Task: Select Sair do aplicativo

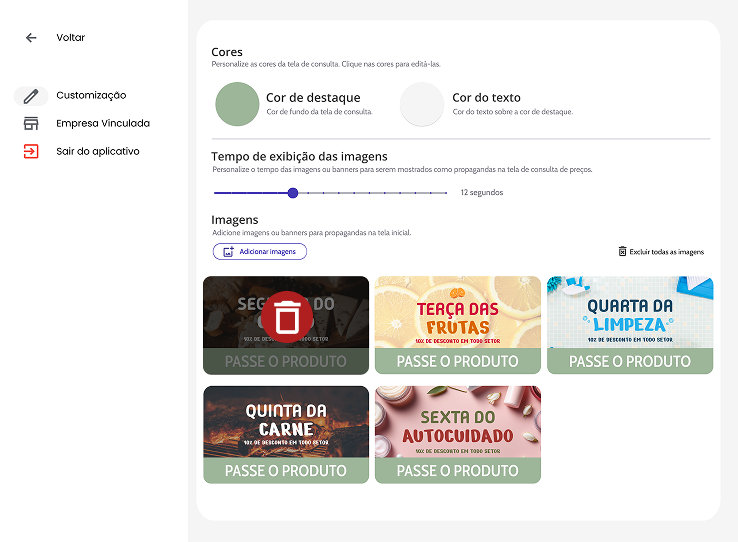Action: point(98,152)
